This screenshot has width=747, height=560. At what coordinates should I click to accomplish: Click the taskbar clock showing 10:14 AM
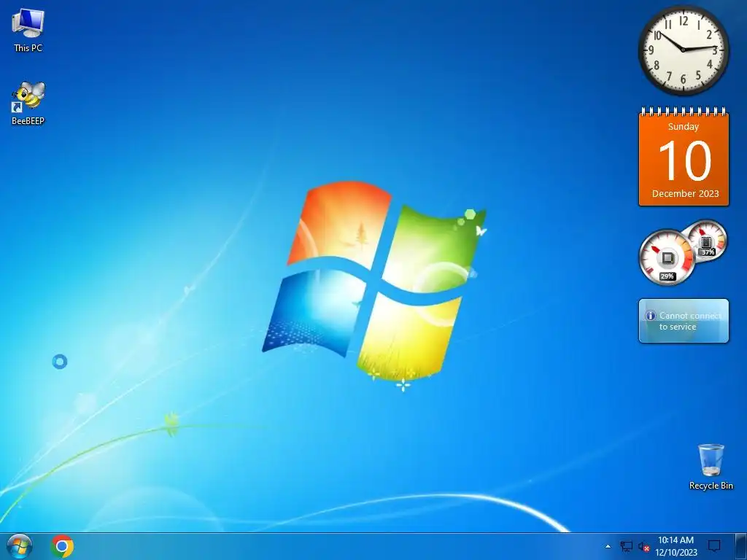click(676, 540)
